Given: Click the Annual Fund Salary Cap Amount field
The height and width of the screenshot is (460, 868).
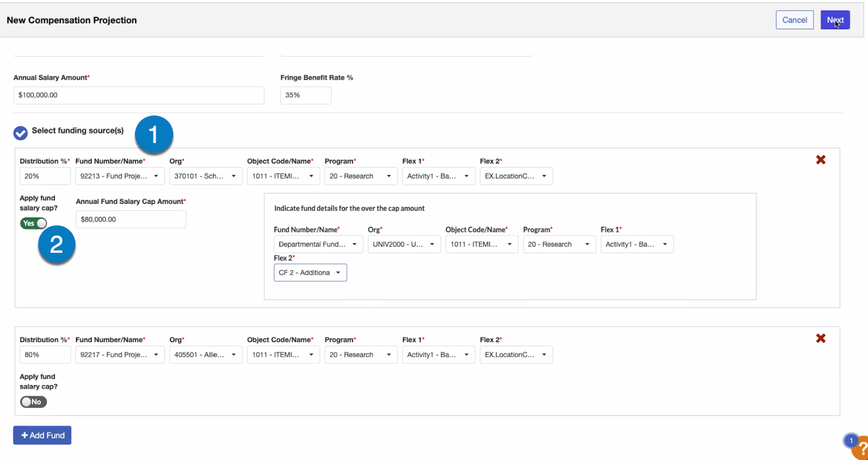Looking at the screenshot, I should coord(131,220).
